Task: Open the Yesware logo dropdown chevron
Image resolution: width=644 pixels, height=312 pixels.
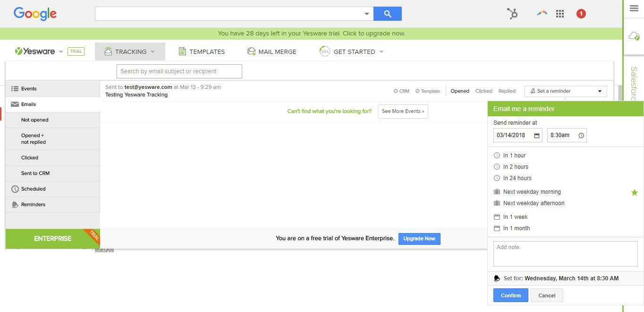Action: point(61,52)
